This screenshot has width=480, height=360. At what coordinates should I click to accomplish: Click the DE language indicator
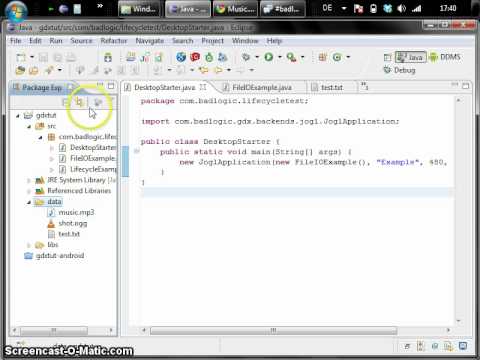click(x=327, y=8)
